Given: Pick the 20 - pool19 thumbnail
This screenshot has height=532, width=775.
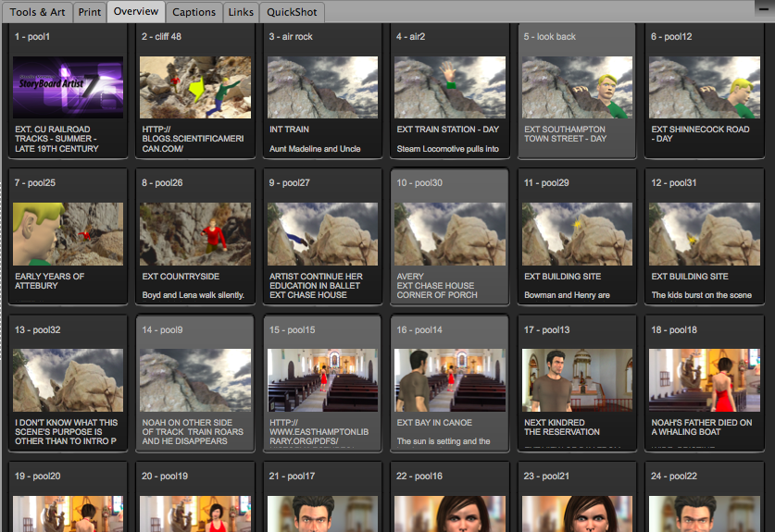Looking at the screenshot, I should 195,513.
